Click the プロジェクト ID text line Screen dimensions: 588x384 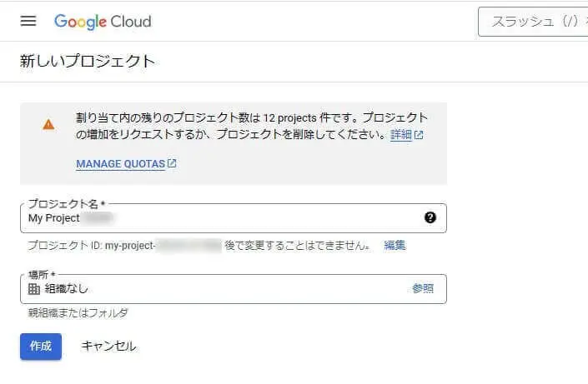tap(199, 246)
